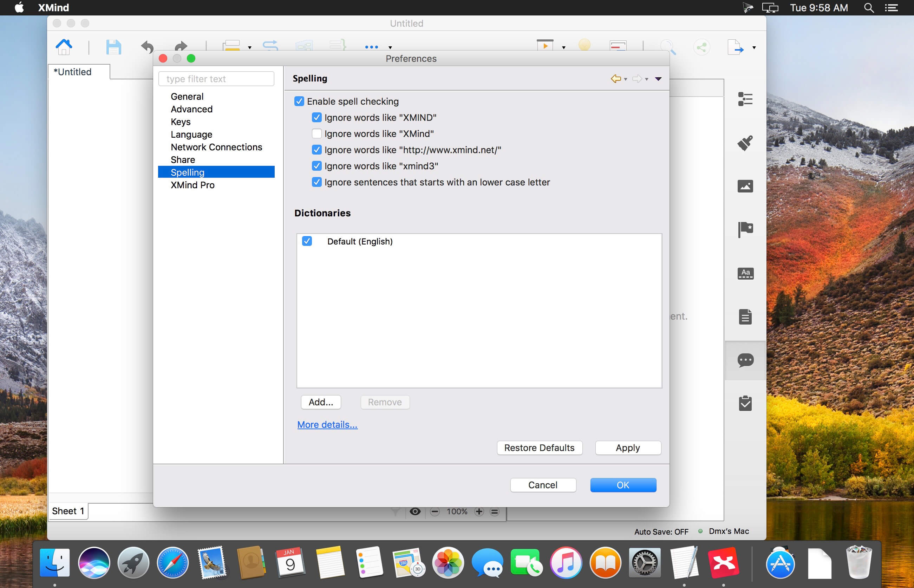The width and height of the screenshot is (914, 588).
Task: Open System Preferences from the Dock
Action: point(645,562)
